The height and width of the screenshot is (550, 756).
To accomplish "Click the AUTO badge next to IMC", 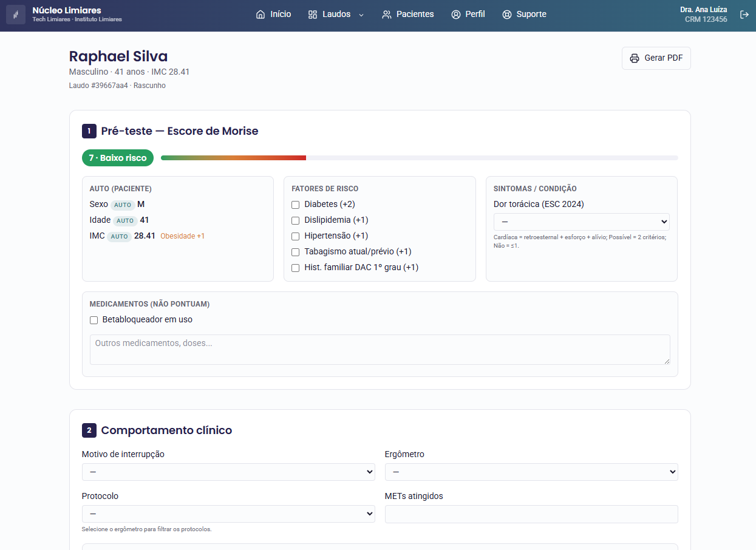I will 119,237.
